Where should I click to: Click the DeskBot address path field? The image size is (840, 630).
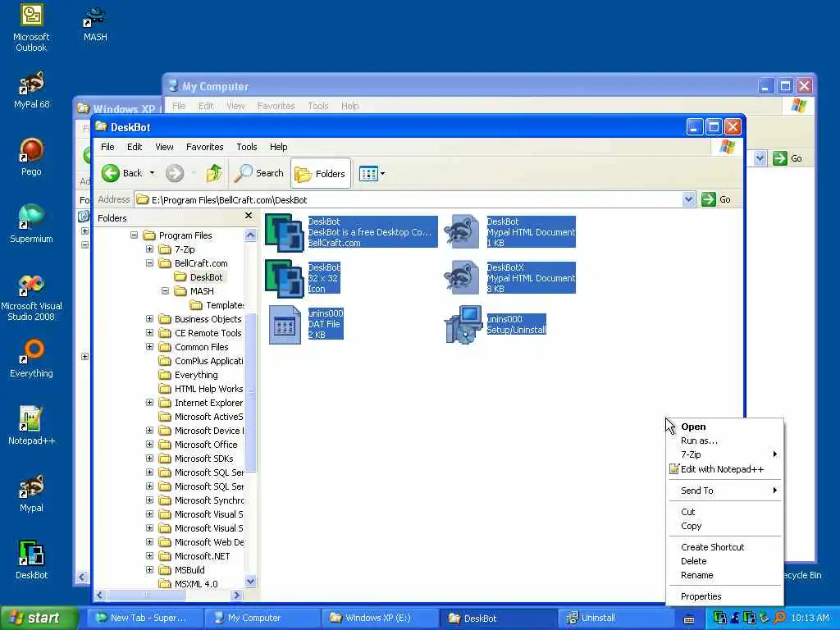[x=408, y=200]
